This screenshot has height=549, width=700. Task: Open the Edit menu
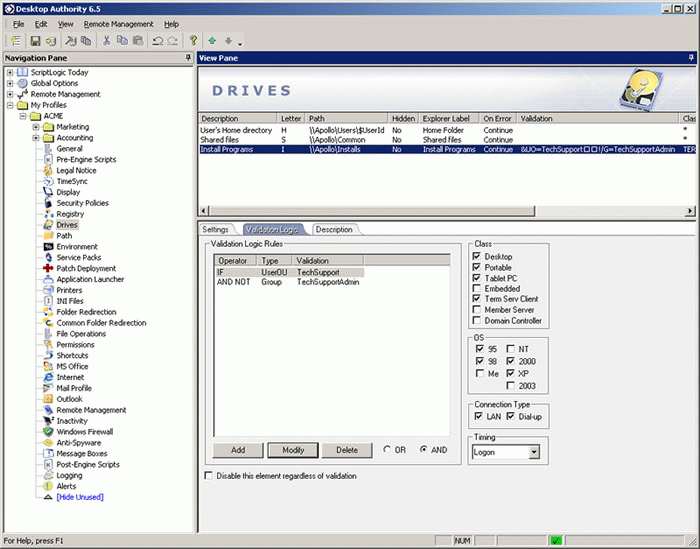pyautogui.click(x=41, y=24)
